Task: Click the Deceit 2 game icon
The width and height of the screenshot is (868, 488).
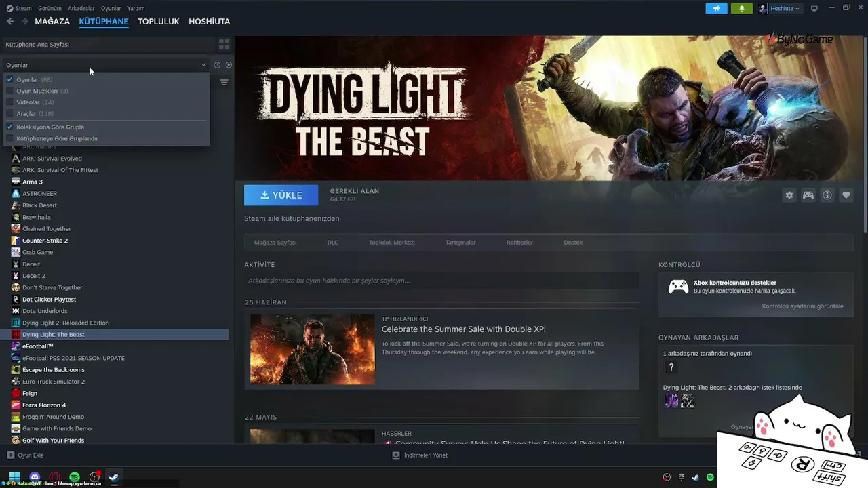Action: pyautogui.click(x=16, y=276)
